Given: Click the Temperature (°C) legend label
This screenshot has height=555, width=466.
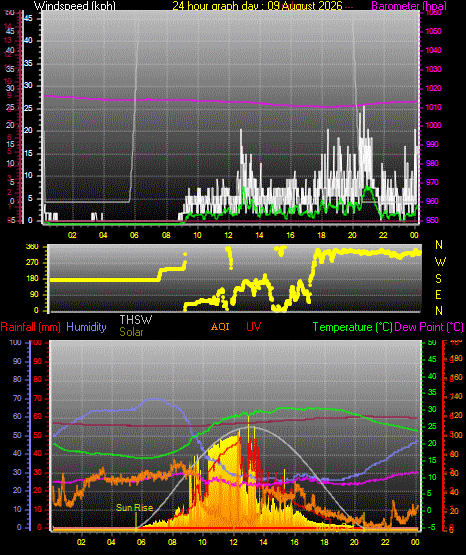Looking at the screenshot, I should 352,327.
